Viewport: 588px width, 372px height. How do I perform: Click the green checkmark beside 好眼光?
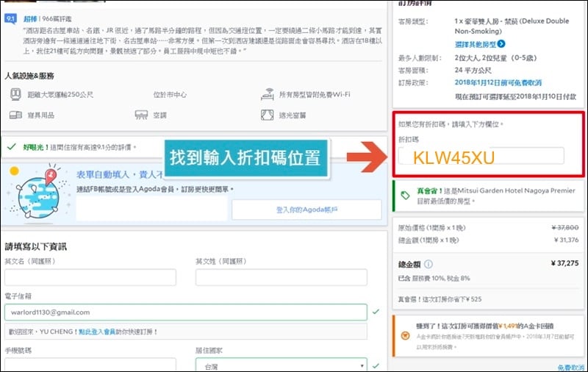tap(12, 147)
